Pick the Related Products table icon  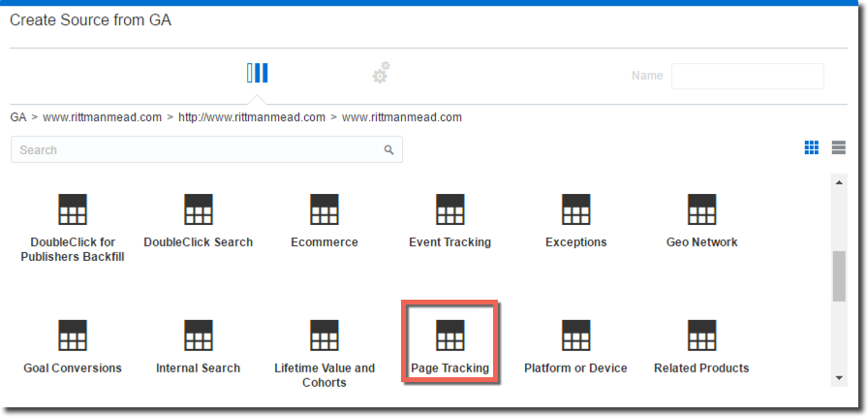[702, 336]
